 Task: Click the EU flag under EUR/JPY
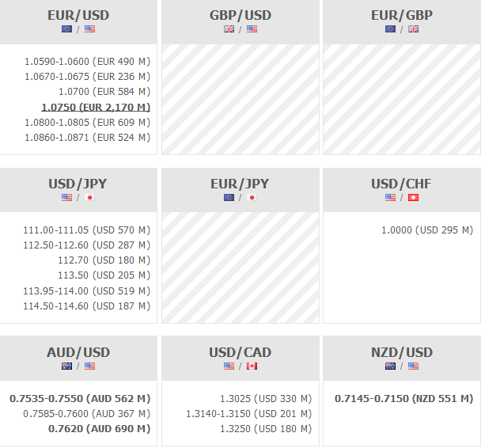[229, 198]
